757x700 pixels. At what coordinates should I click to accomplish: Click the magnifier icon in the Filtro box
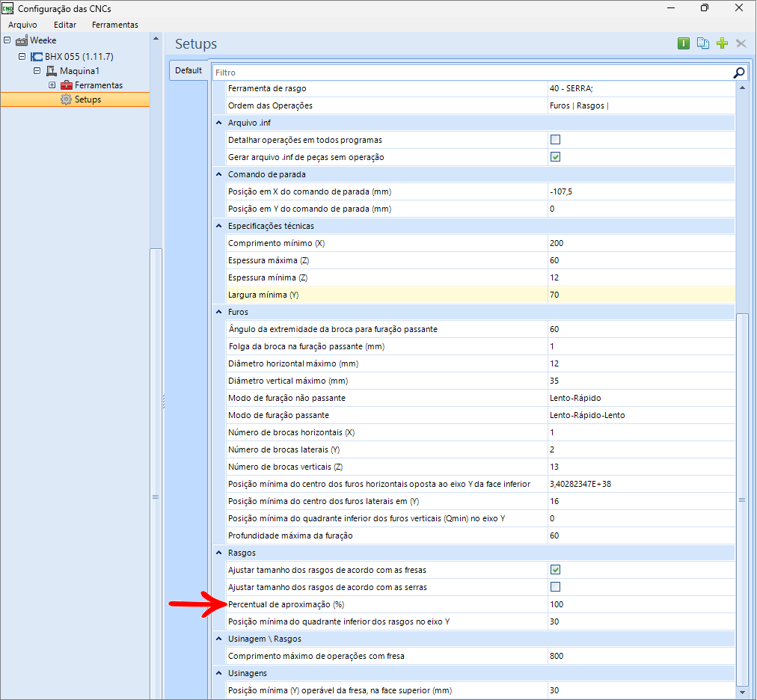pyautogui.click(x=739, y=73)
